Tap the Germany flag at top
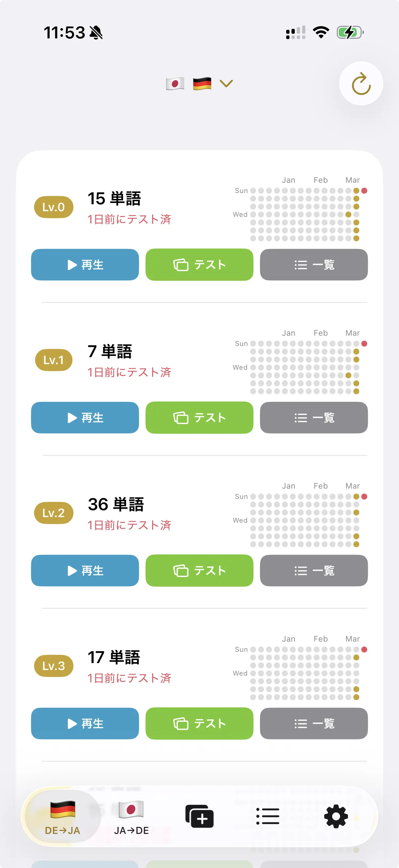Screen dimensions: 399x868 coord(202,83)
